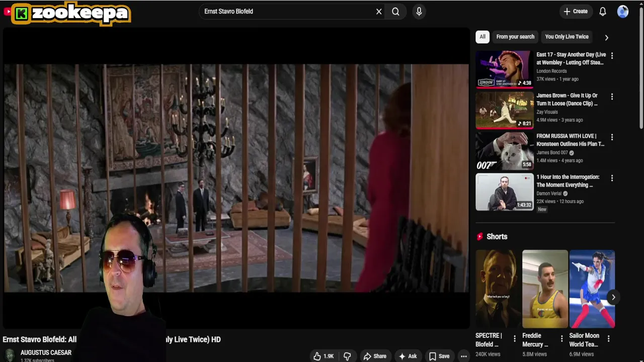Open options for From Russia With Love

coord(612,137)
